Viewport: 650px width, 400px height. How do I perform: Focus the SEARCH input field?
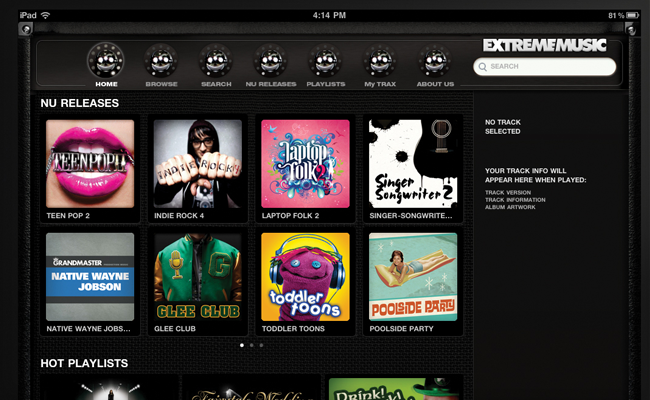545,67
